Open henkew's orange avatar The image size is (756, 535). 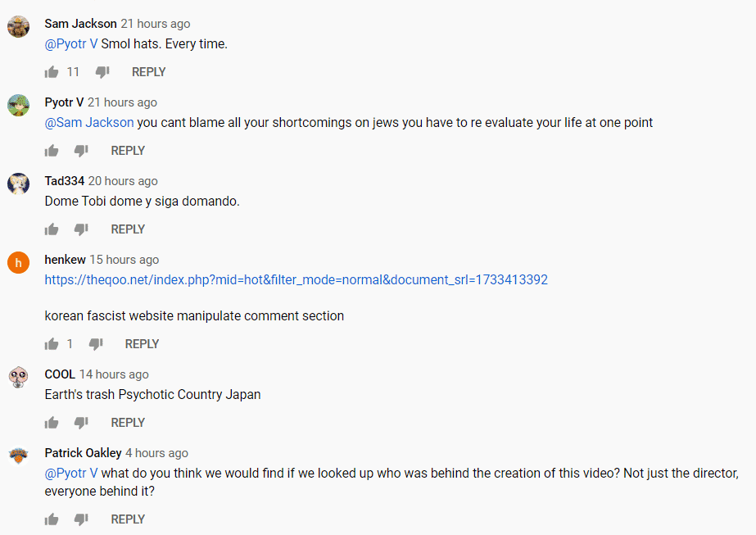pos(18,263)
